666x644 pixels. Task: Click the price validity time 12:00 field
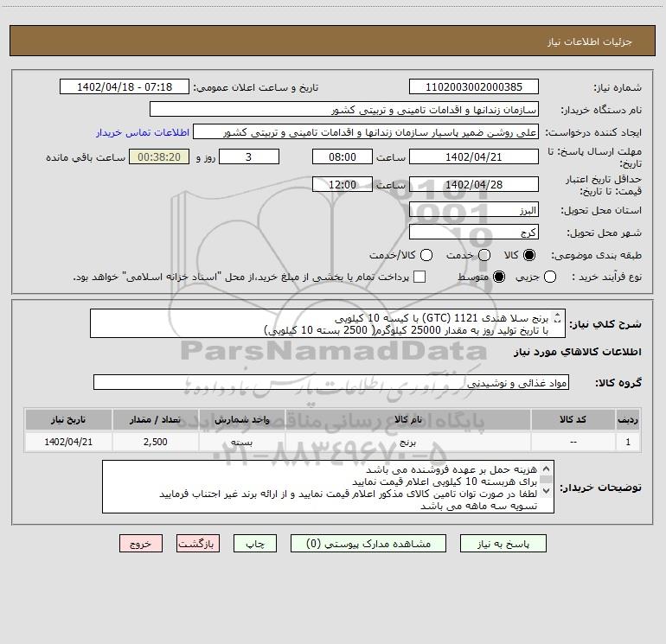pyautogui.click(x=343, y=184)
